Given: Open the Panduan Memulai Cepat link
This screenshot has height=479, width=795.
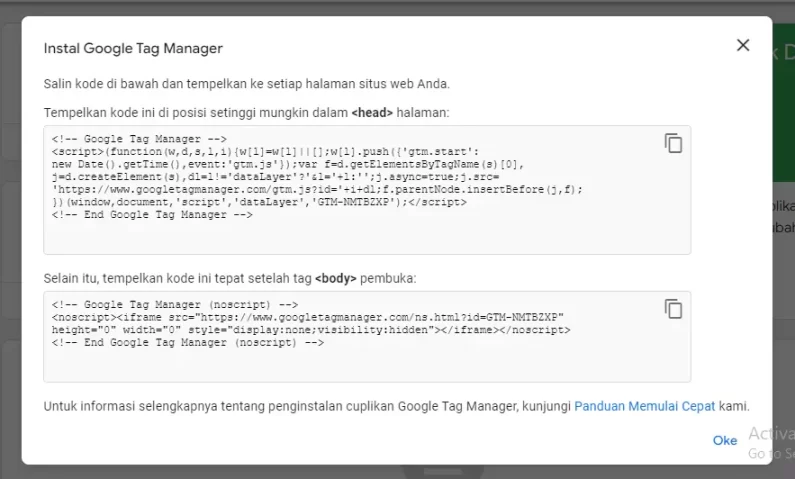Looking at the screenshot, I should (x=644, y=406).
